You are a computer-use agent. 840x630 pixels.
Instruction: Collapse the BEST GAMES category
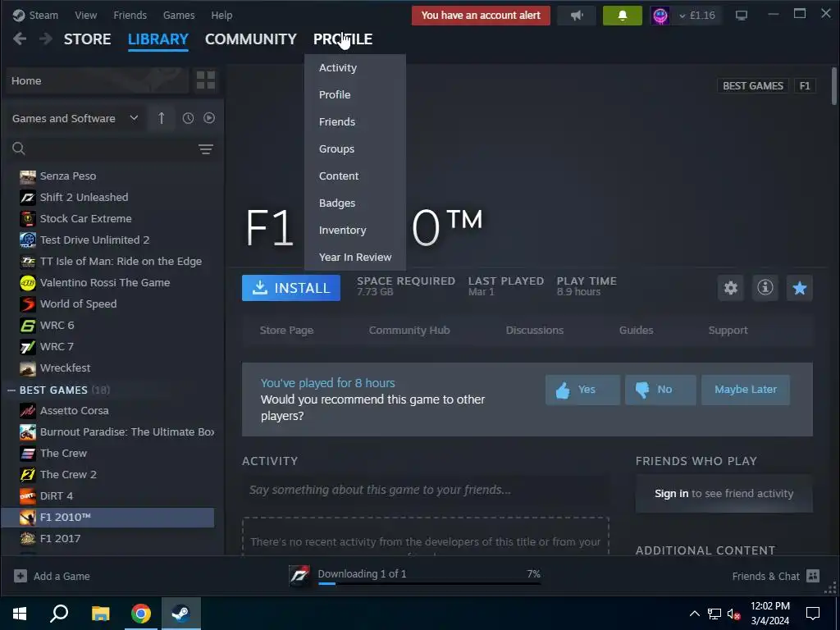click(x=11, y=390)
